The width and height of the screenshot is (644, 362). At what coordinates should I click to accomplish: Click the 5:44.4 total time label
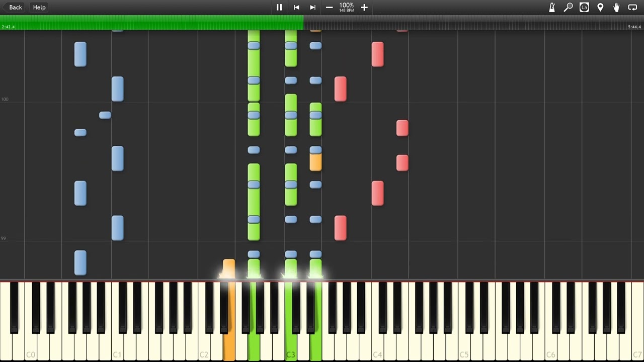click(x=634, y=27)
